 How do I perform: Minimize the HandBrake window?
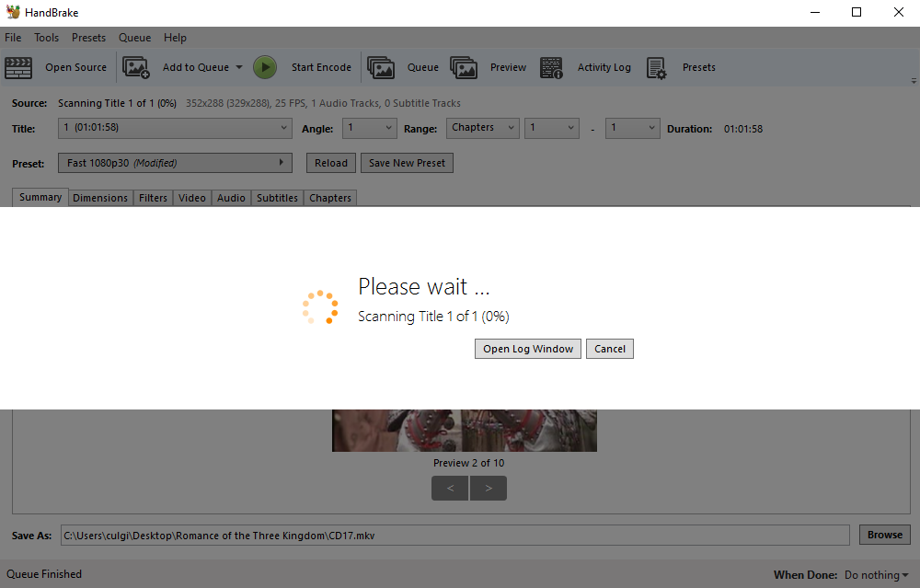point(815,12)
